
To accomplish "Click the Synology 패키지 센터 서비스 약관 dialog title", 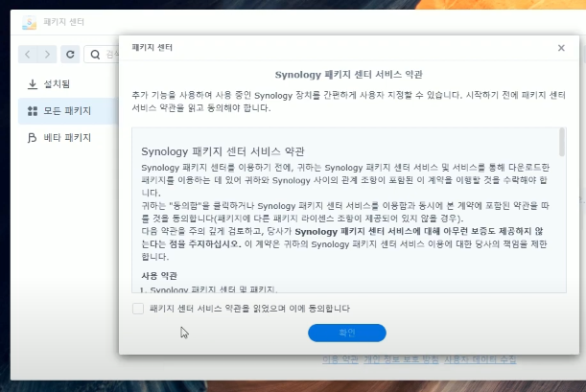I will click(349, 75).
